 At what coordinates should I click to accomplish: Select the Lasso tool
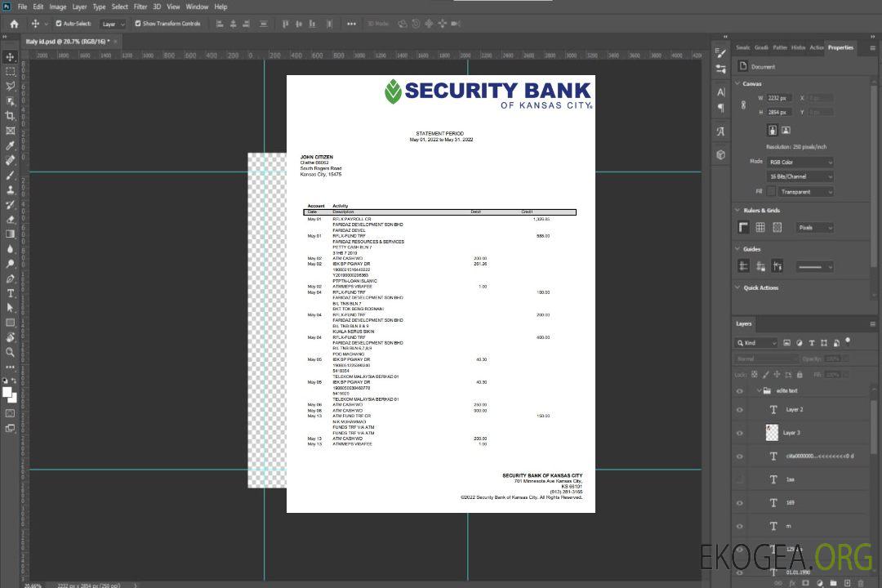click(x=10, y=86)
